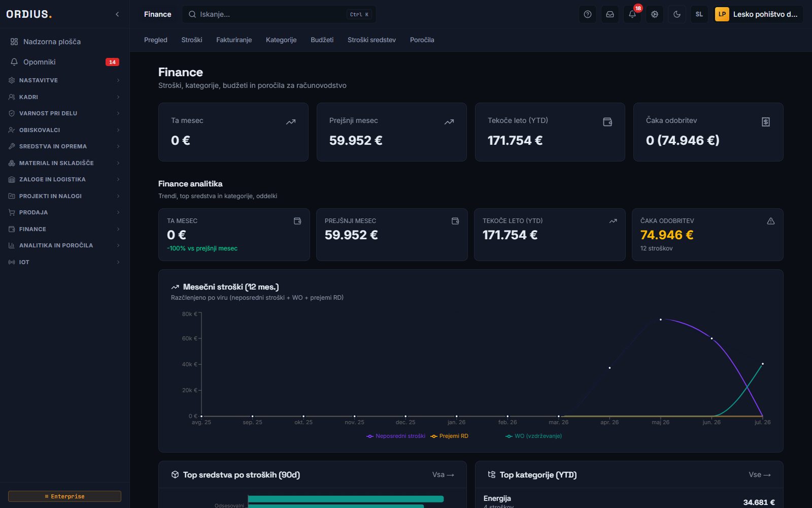Expand the KADRI sidebar section
This screenshot has height=508, width=812.
click(x=64, y=97)
